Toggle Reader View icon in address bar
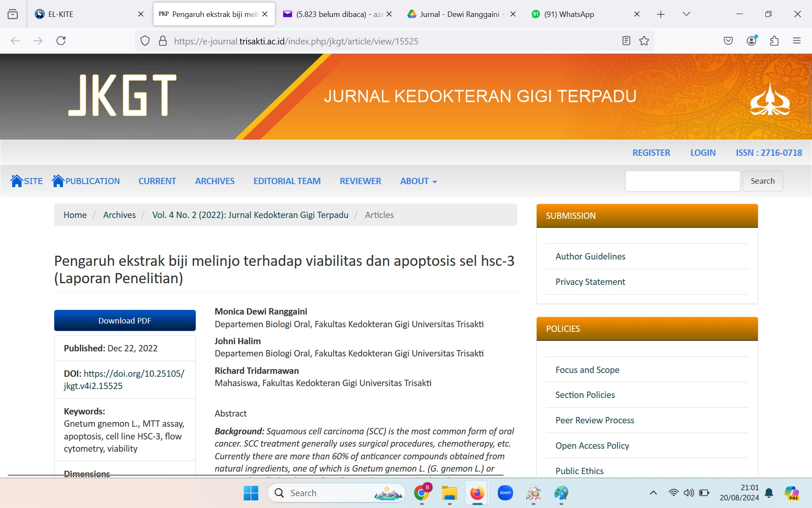The width and height of the screenshot is (812, 508). (x=626, y=41)
